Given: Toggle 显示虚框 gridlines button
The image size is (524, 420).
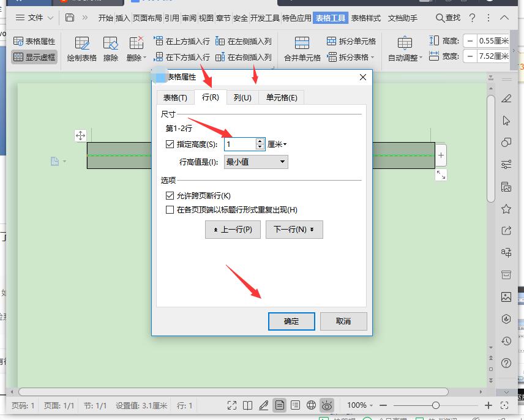Looking at the screenshot, I should 34,57.
